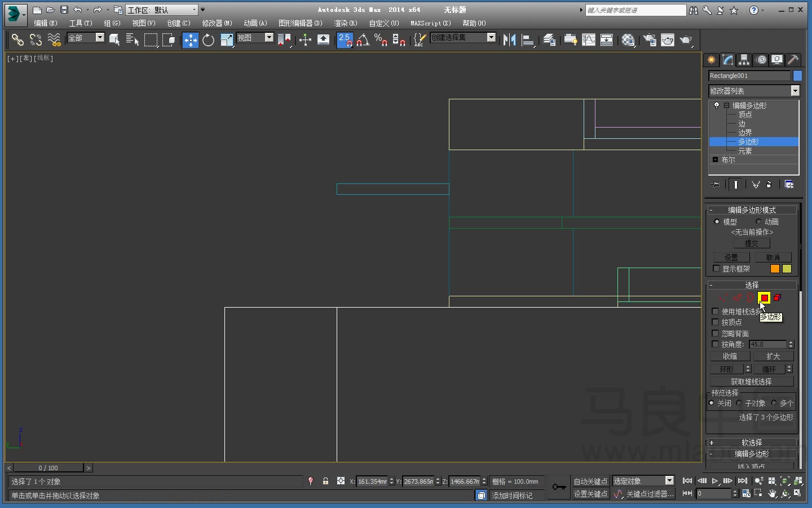Click the 收缩 button
Screen dimensions: 812x508
coord(730,357)
